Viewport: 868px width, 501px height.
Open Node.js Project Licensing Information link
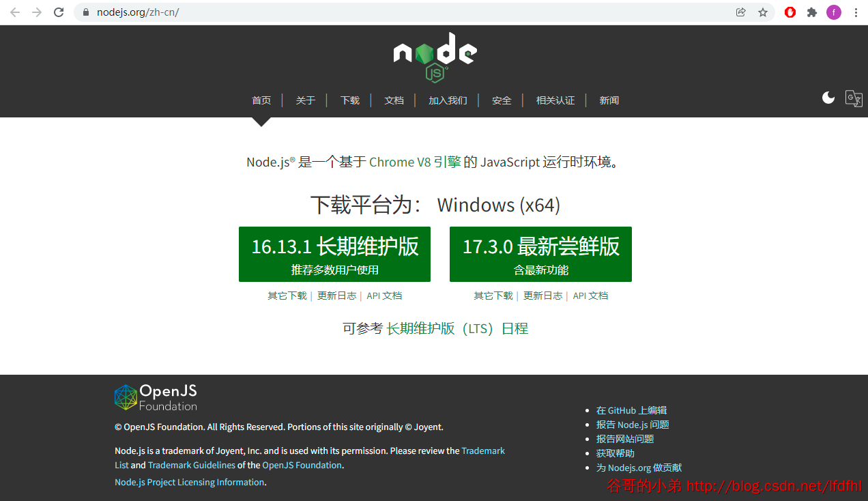click(189, 482)
